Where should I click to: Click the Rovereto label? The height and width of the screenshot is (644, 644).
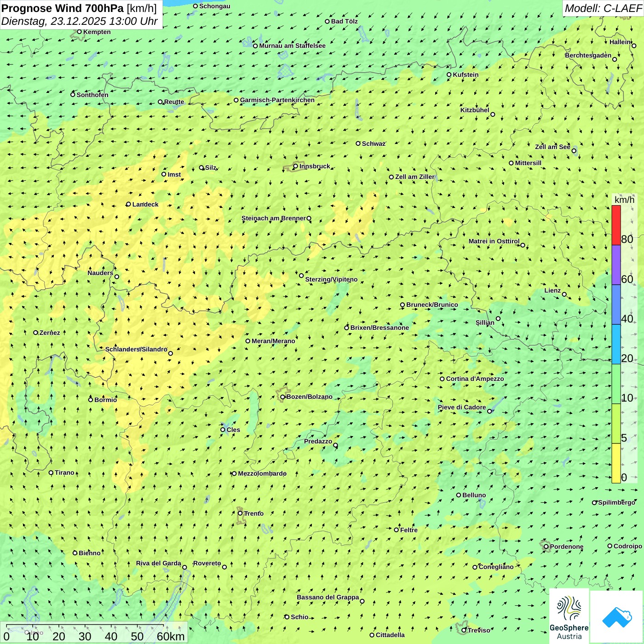point(207,563)
